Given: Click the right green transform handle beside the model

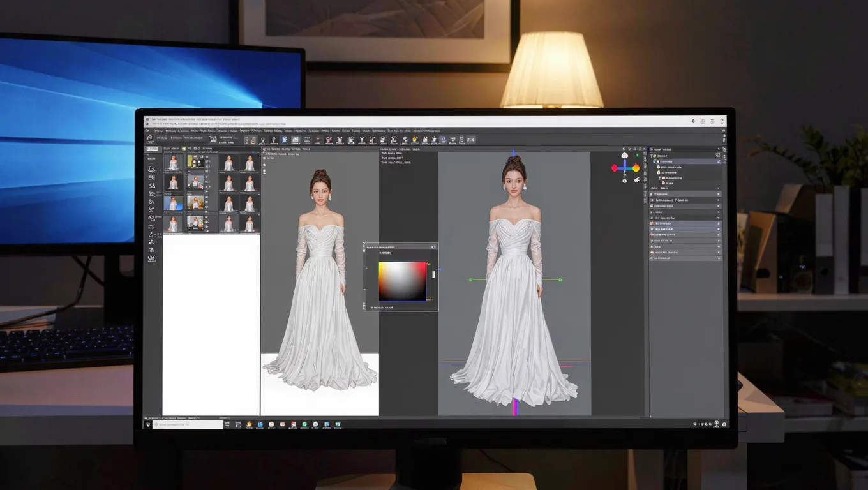Looking at the screenshot, I should point(560,279).
